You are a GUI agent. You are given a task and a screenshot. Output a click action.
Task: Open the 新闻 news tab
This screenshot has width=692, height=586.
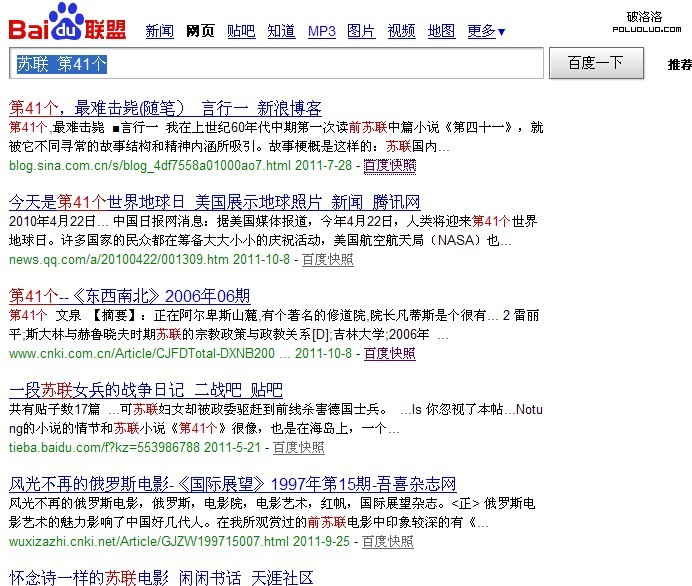(x=159, y=31)
